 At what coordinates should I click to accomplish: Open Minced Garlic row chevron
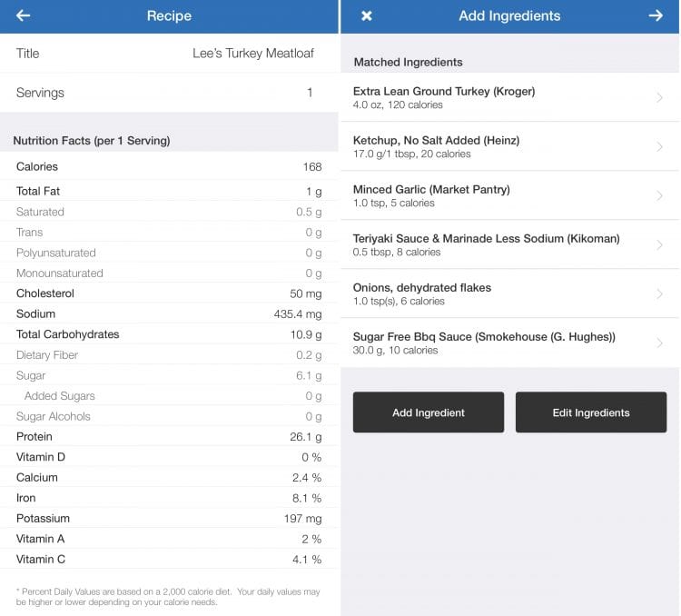(659, 195)
